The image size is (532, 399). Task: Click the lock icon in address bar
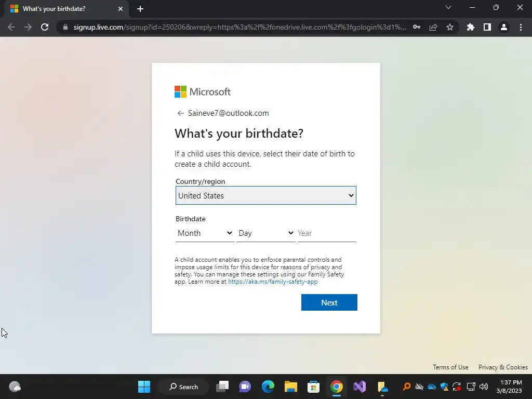point(65,27)
